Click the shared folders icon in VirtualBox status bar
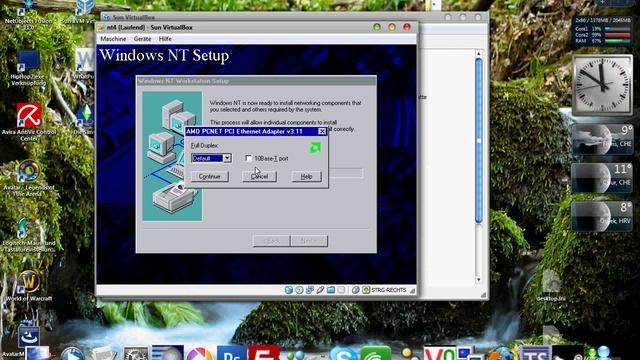 tap(331, 290)
